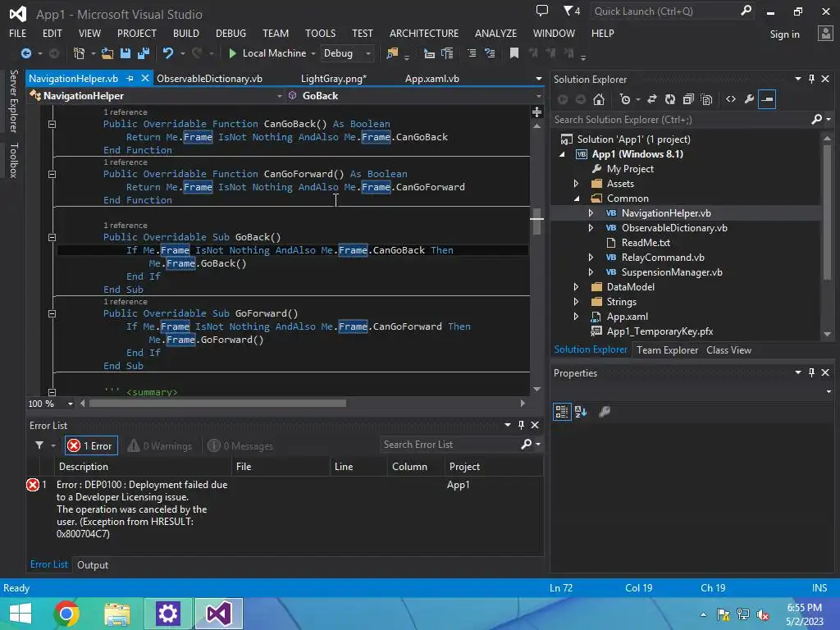The width and height of the screenshot is (840, 630).
Task: Click the New Project toolbar icon
Action: [79, 53]
